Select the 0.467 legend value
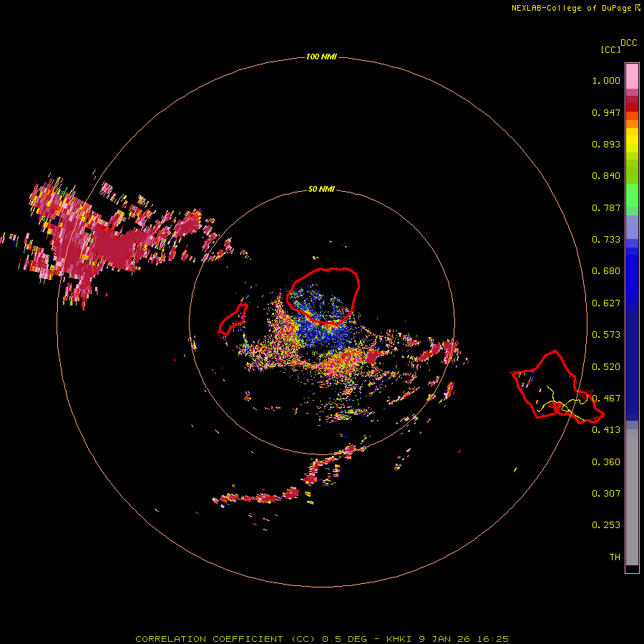 coord(606,399)
